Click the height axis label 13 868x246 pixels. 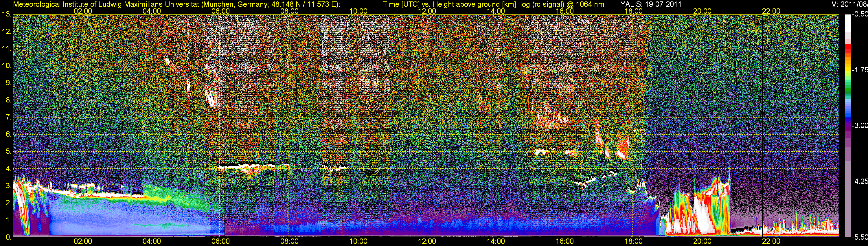[x=6, y=14]
